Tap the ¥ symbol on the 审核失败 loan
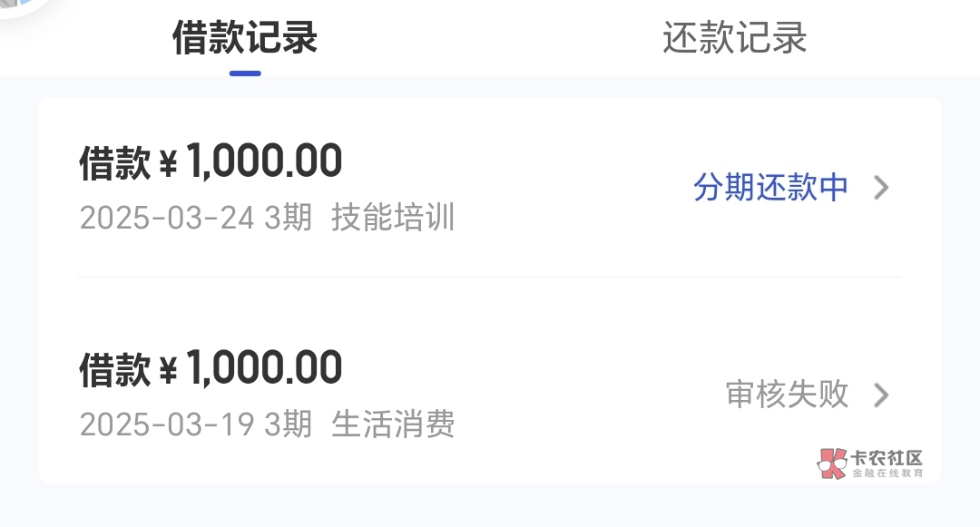980x527 pixels. (168, 370)
